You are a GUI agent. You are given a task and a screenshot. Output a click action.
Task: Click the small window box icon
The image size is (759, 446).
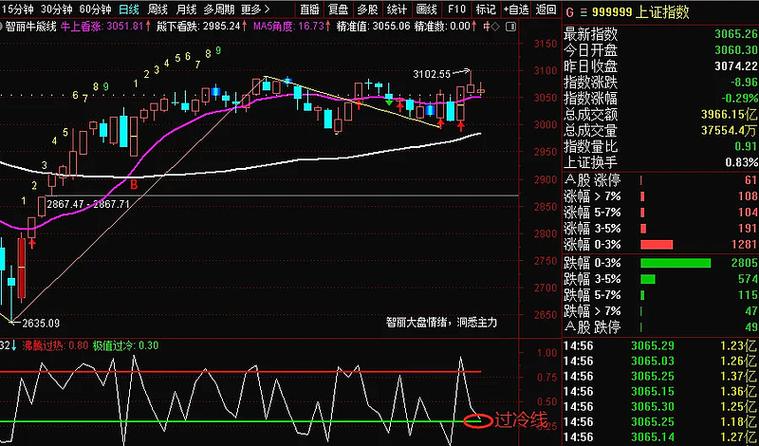[510, 26]
